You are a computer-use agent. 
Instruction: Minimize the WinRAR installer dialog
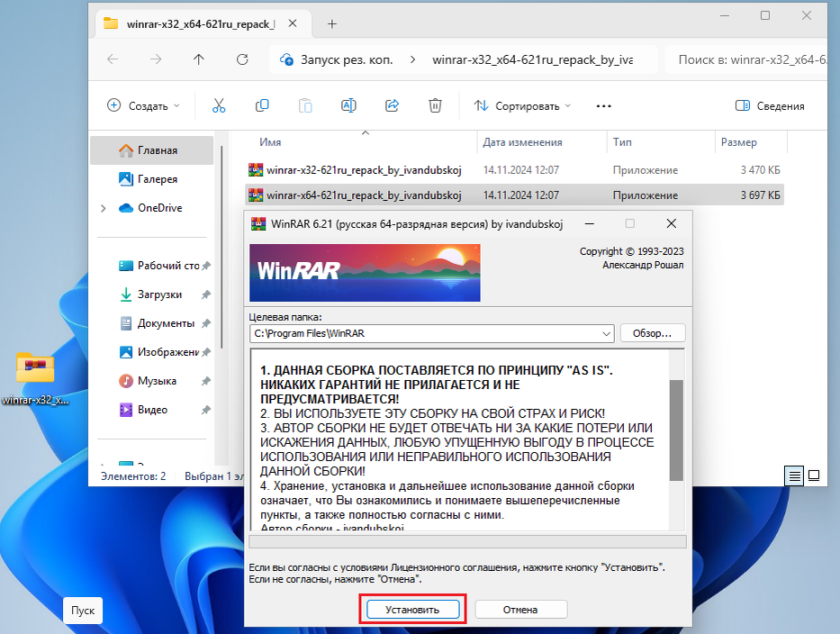tap(590, 223)
